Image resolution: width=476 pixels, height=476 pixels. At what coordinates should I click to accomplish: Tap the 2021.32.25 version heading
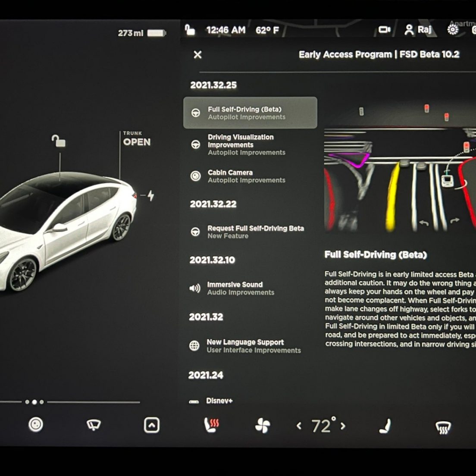213,85
